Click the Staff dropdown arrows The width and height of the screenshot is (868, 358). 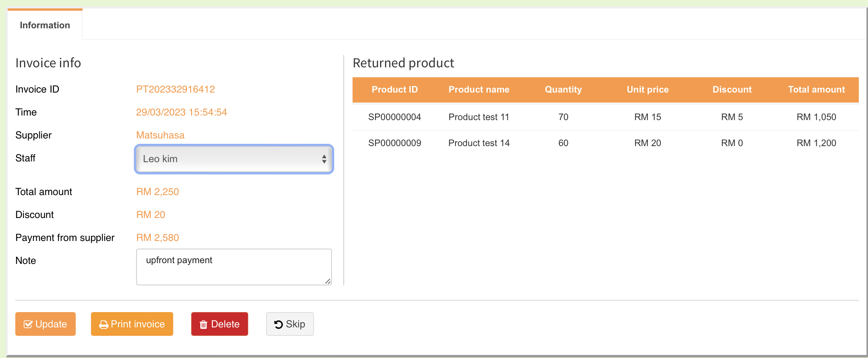click(x=324, y=159)
